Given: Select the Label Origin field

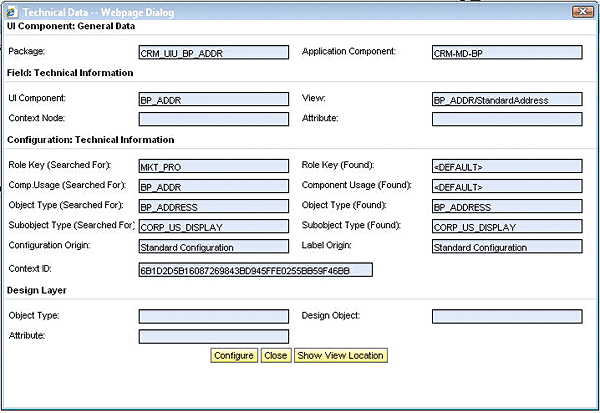Looking at the screenshot, I should click(x=507, y=246).
